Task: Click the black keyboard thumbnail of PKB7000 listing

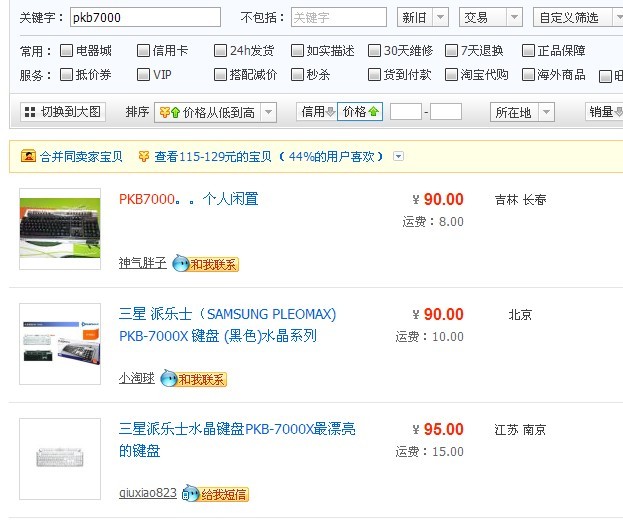Action: (x=60, y=229)
